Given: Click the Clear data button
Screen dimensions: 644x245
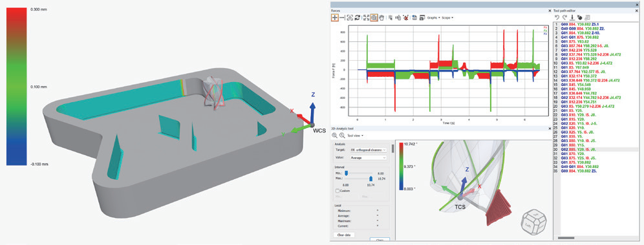Looking at the screenshot, I should tap(344, 235).
